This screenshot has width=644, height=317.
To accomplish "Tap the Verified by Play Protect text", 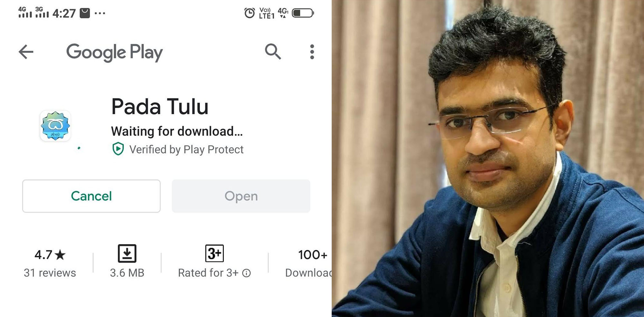I will pyautogui.click(x=186, y=150).
